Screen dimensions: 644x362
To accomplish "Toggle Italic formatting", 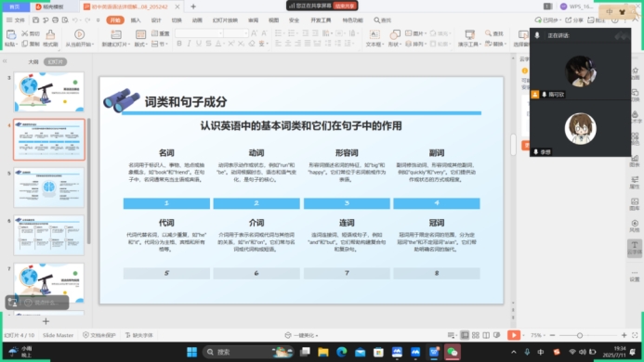I will pos(189,44).
